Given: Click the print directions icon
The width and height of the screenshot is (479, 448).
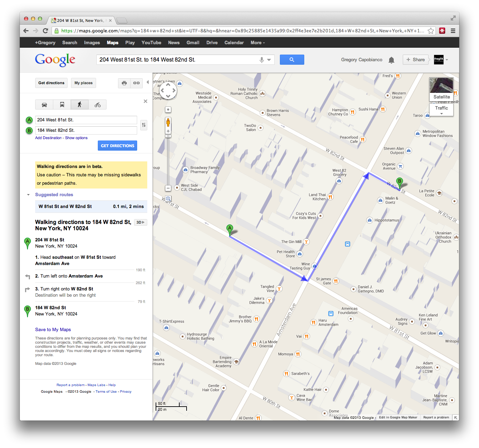Looking at the screenshot, I should (x=124, y=83).
